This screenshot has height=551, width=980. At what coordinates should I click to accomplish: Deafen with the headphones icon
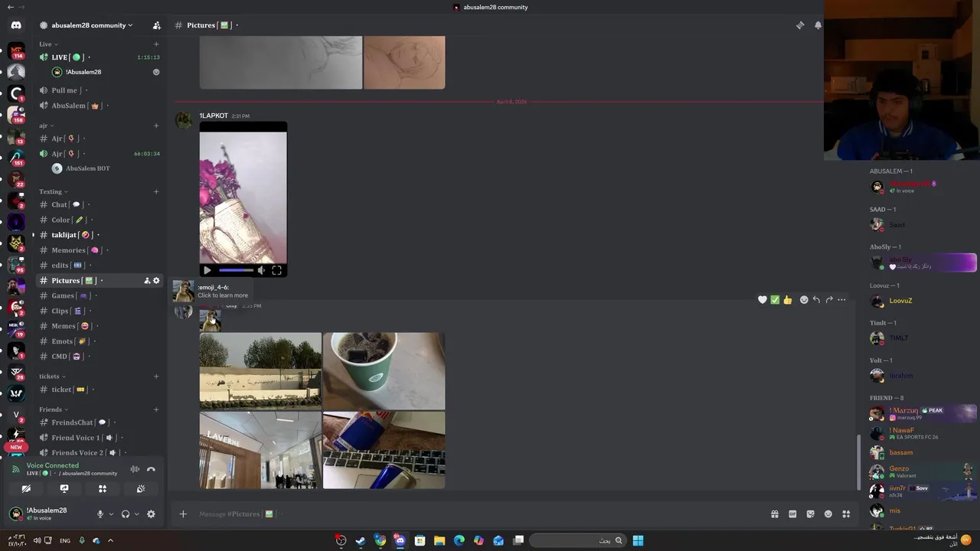126,514
